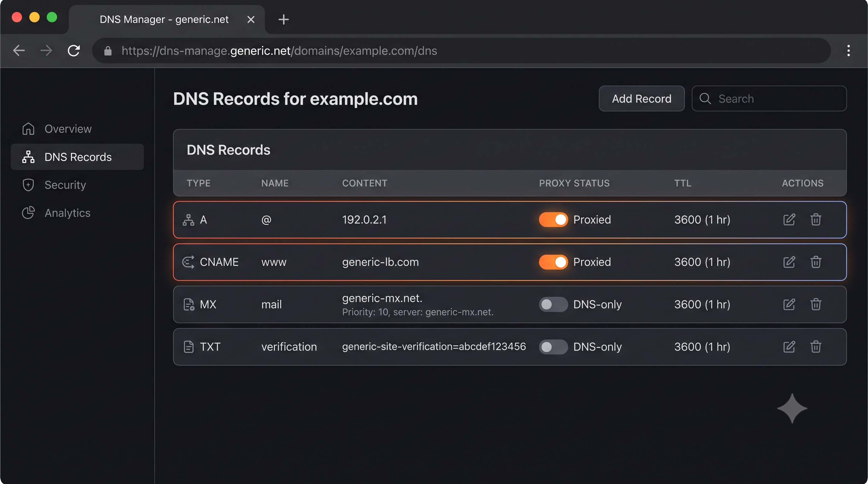Click the Analytics pie chart icon

[x=28, y=213]
